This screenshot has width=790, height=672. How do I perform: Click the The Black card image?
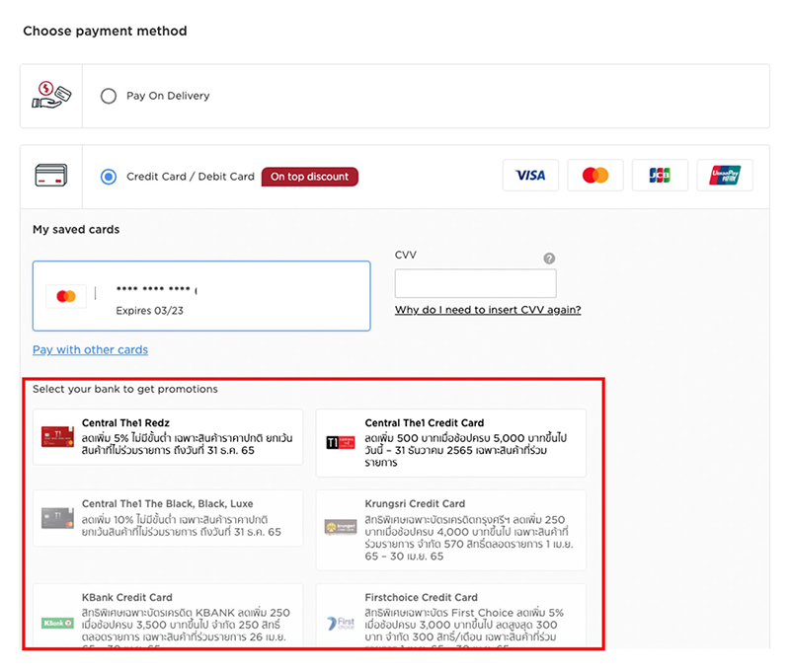[x=57, y=518]
